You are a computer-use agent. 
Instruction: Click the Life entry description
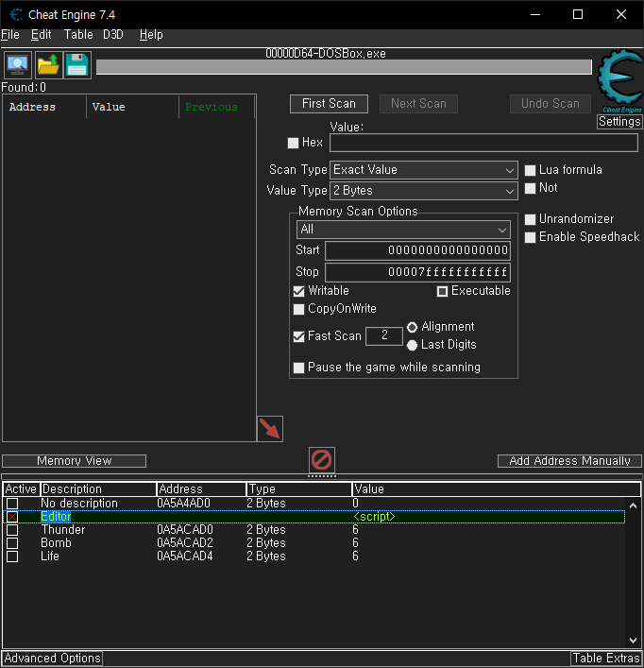50,557
